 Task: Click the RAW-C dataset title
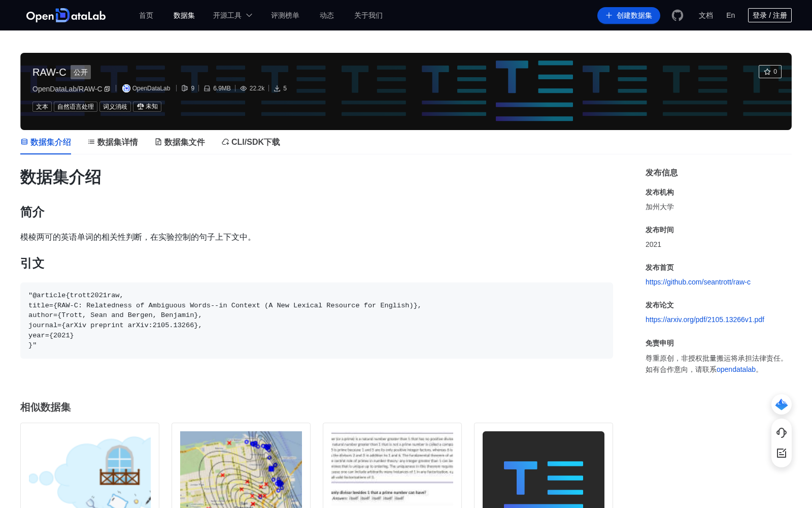coord(49,72)
